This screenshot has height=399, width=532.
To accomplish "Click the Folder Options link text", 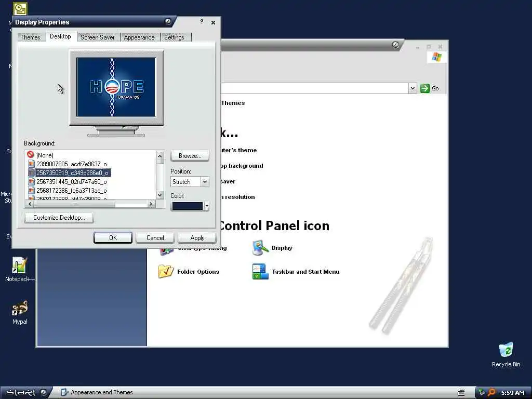I will tap(198, 272).
